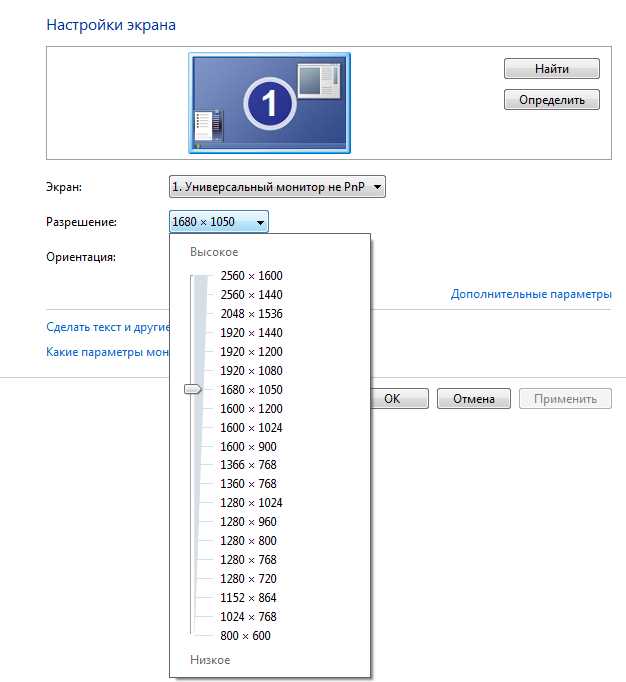Confirm with the OK button
This screenshot has height=682, width=626.
coord(399,399)
